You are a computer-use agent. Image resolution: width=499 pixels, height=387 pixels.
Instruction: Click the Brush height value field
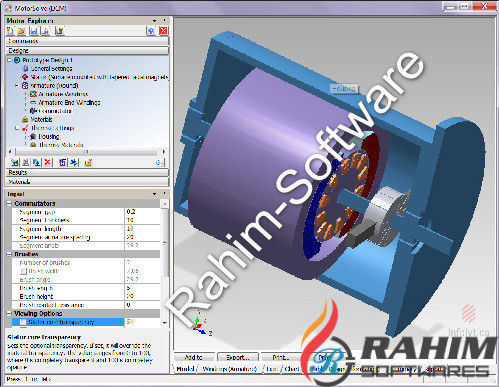[x=142, y=296]
